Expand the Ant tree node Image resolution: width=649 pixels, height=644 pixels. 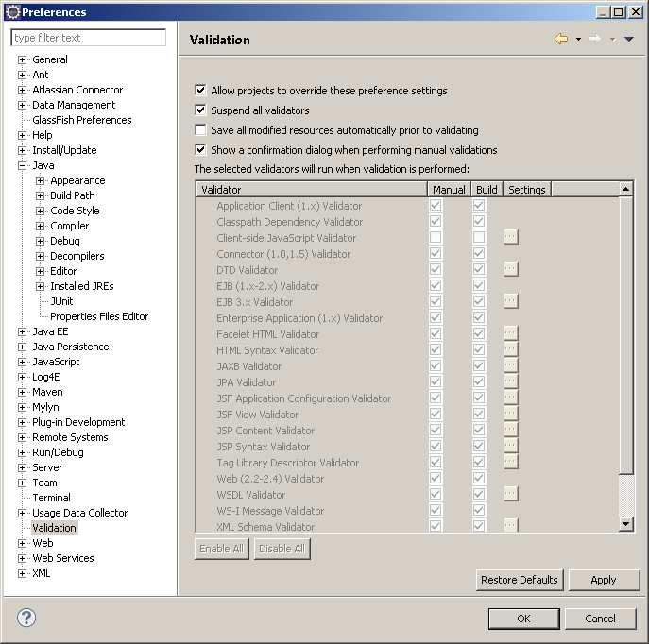[x=23, y=75]
